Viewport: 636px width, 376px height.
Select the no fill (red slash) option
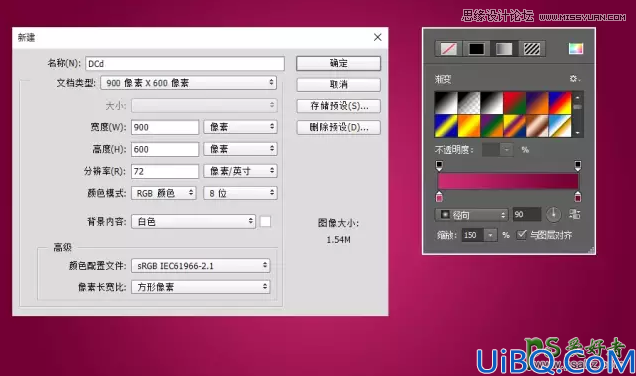pyautogui.click(x=449, y=49)
